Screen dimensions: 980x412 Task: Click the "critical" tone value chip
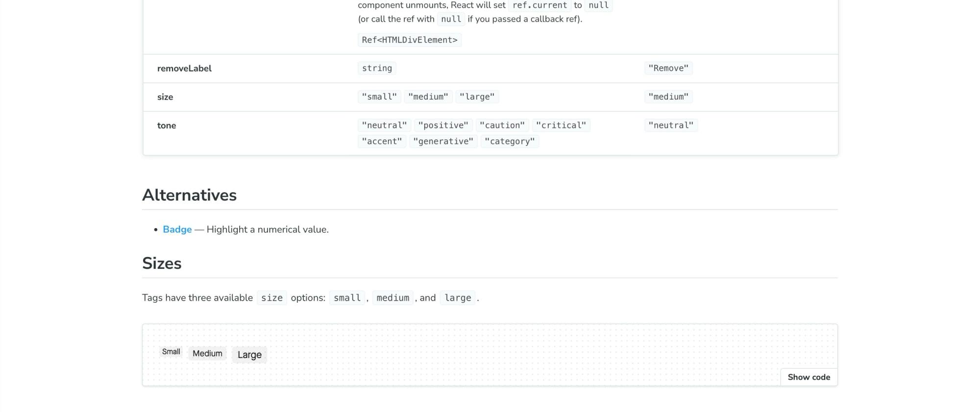click(561, 125)
